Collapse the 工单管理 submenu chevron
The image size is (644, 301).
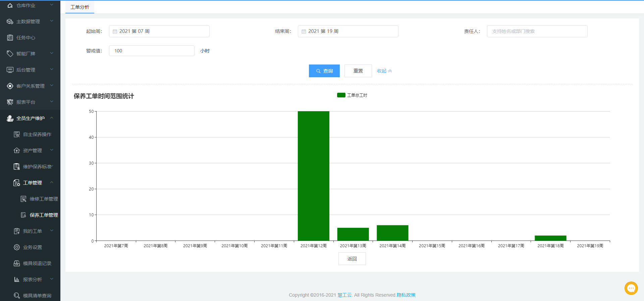pyautogui.click(x=52, y=182)
